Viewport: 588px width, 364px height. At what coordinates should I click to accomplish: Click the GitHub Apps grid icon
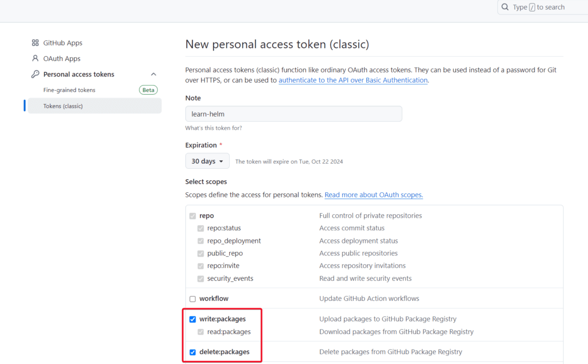click(35, 42)
